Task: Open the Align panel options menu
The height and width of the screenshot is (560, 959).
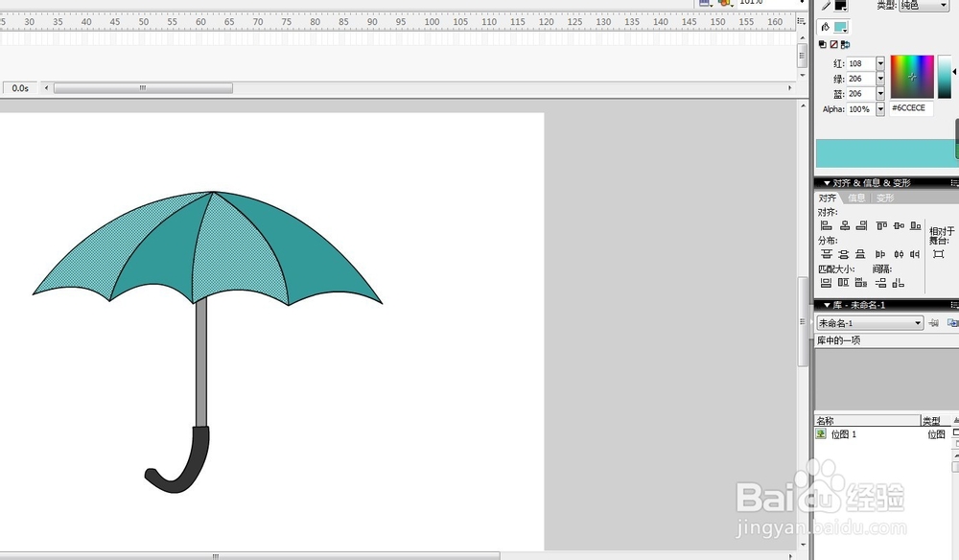Action: click(x=954, y=183)
